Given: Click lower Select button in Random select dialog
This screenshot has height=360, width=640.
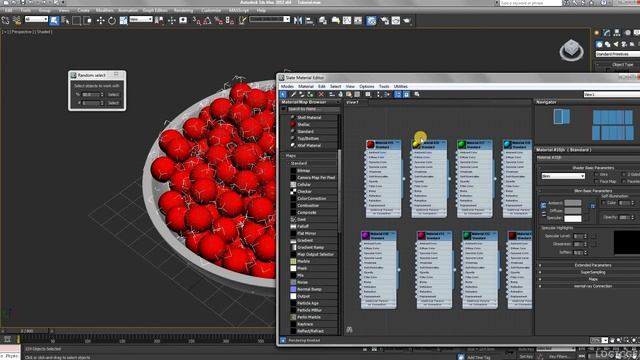Looking at the screenshot, I should tap(113, 103).
